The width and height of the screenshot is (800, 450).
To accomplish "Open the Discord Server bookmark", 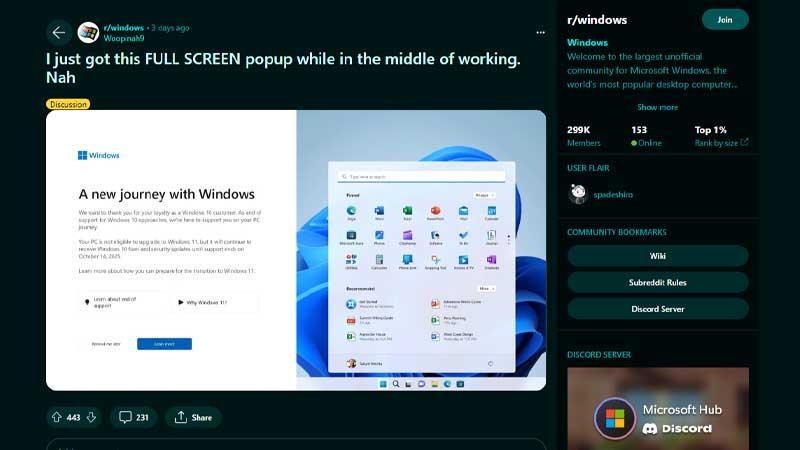I will pyautogui.click(x=658, y=309).
